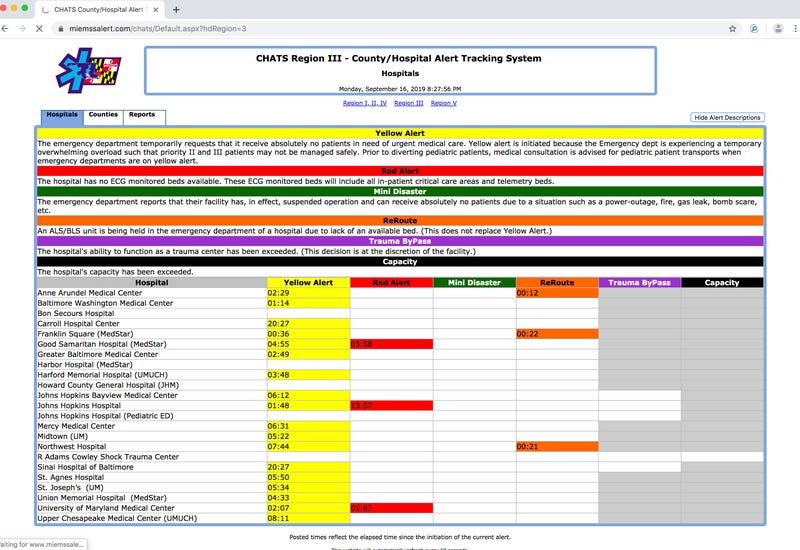Select Anne Arundel Medical Center row name
The image size is (800, 550).
point(90,293)
